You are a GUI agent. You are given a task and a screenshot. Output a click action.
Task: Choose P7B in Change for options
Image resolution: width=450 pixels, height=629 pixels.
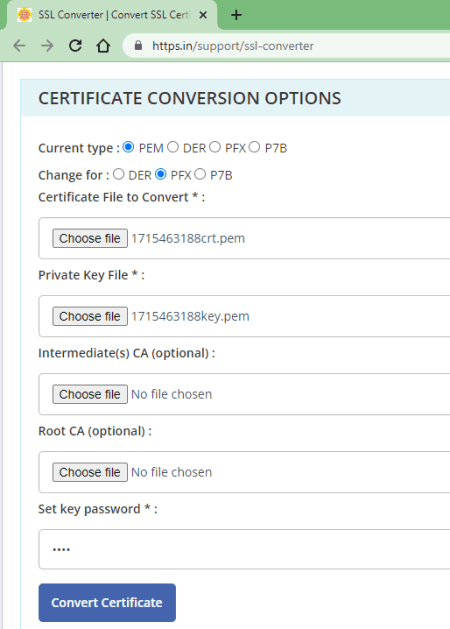pos(200,174)
